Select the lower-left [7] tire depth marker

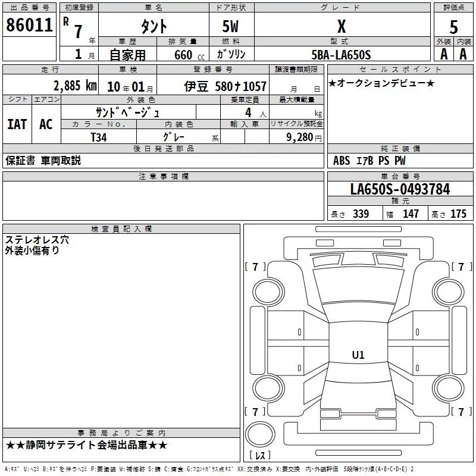[x=255, y=412]
